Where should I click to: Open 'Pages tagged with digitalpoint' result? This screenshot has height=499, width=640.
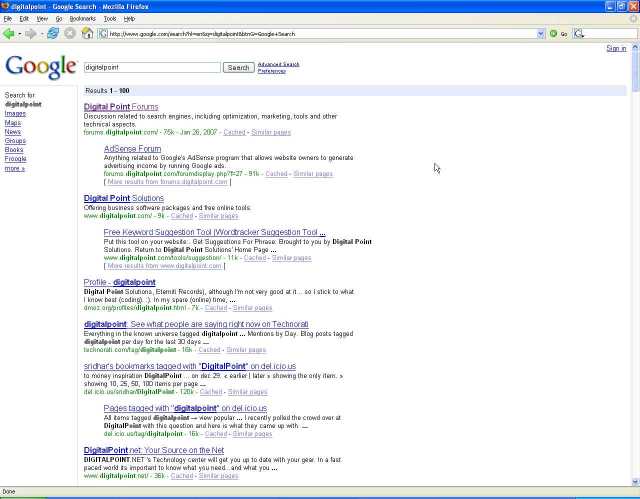coord(185,408)
